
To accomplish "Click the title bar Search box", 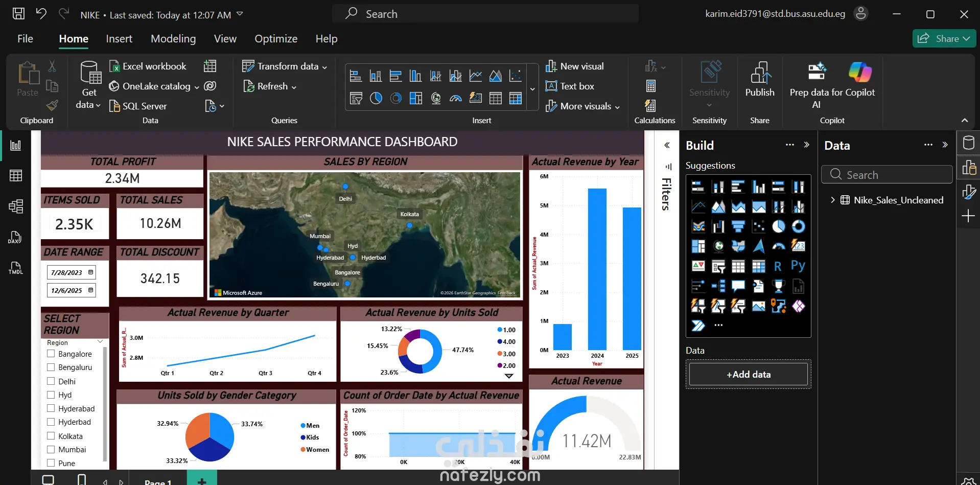I will (485, 14).
